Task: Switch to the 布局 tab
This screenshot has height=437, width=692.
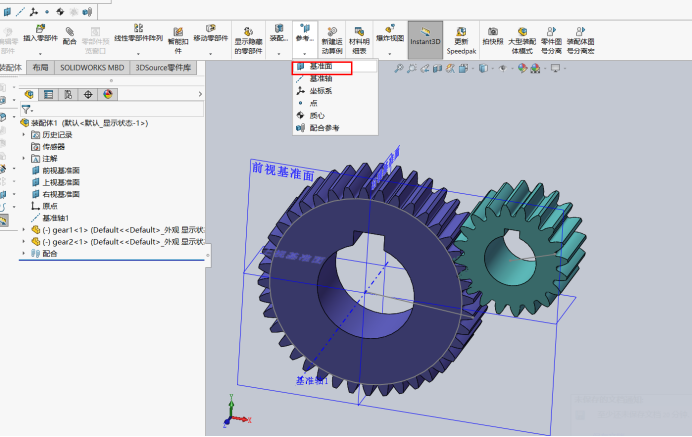Action: pyautogui.click(x=40, y=68)
